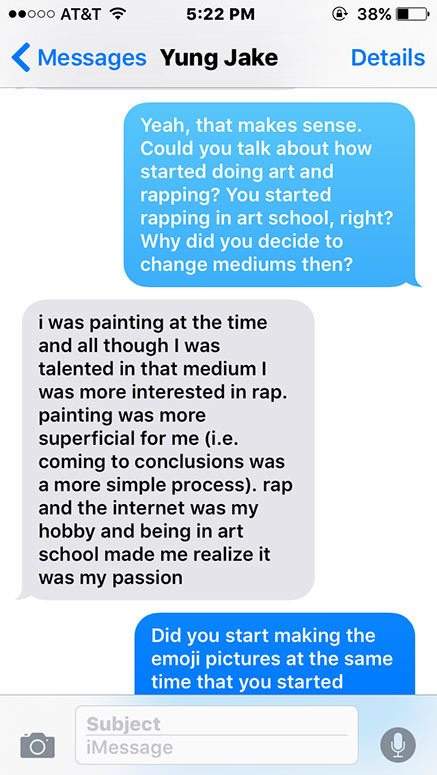Tap the cellular signal strength dots
The width and height of the screenshot is (437, 775).
click(29, 15)
